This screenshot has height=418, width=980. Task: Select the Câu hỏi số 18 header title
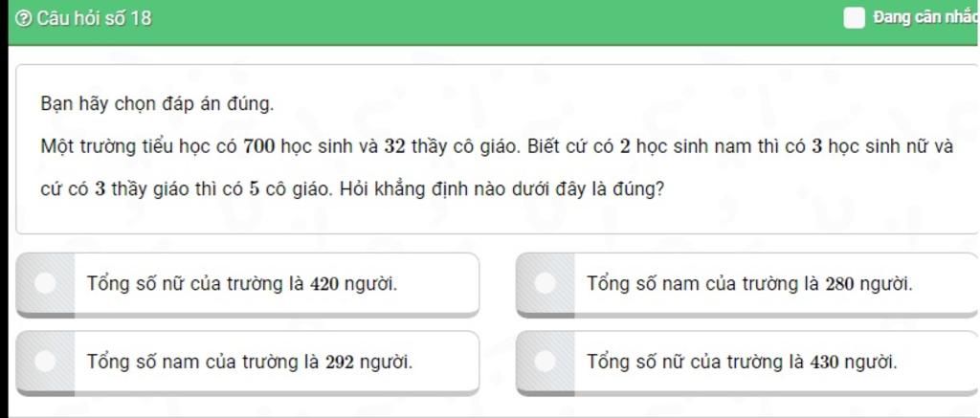94,19
